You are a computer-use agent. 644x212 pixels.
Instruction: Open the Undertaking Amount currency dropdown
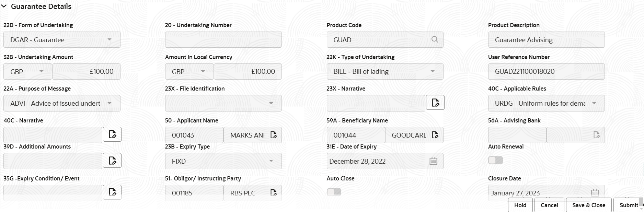pos(42,71)
